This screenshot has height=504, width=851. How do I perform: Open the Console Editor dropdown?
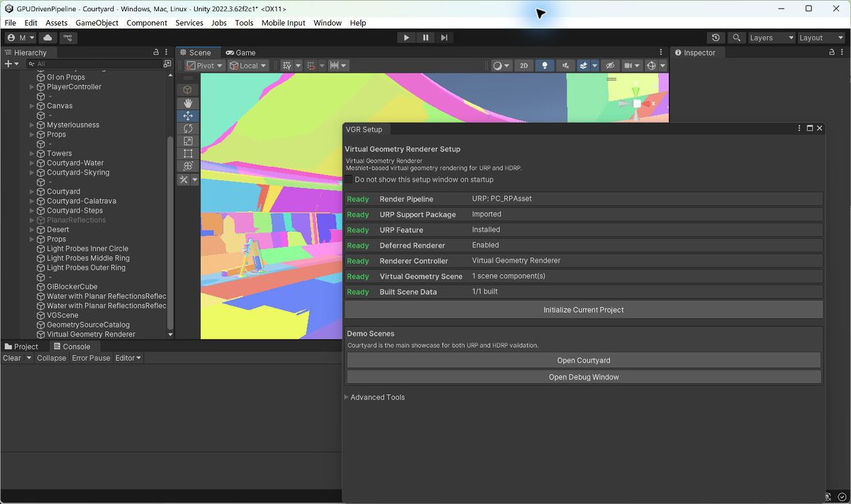point(128,358)
